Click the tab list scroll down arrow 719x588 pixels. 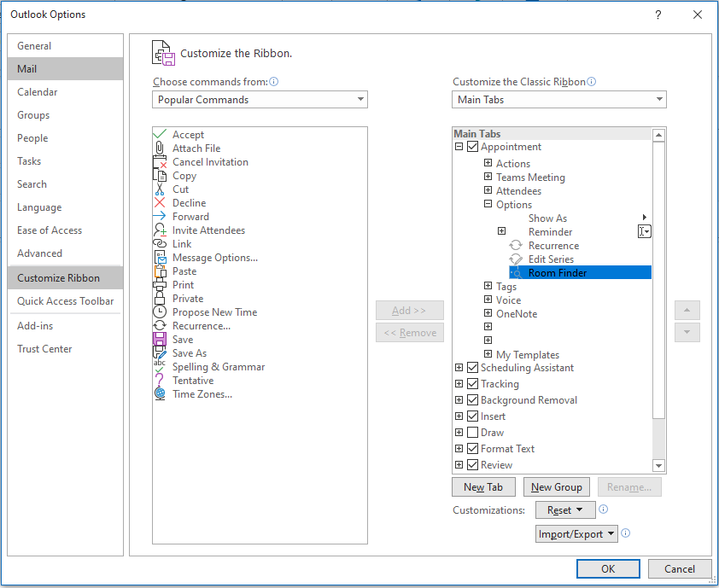658,466
